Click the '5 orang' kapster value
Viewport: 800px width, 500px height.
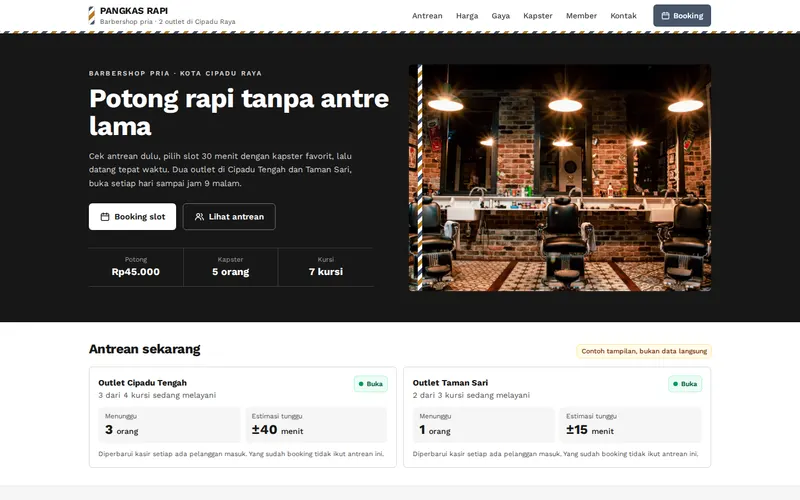pyautogui.click(x=231, y=272)
